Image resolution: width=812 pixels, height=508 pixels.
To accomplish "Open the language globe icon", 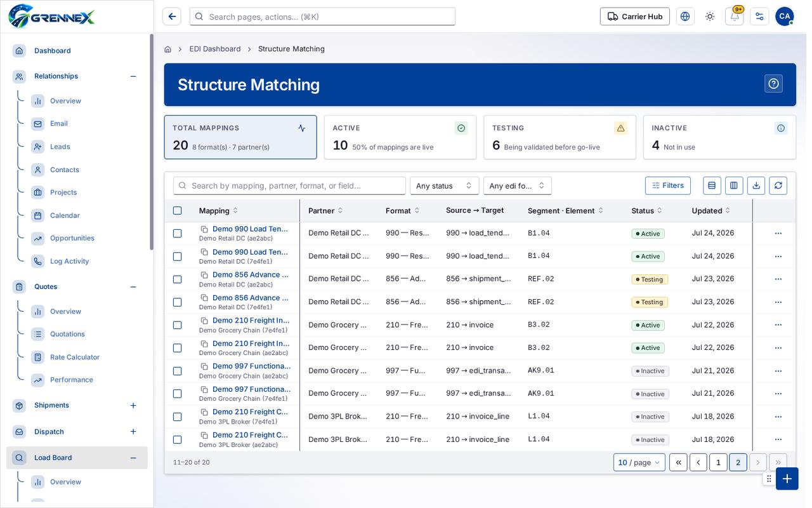I will tap(685, 17).
